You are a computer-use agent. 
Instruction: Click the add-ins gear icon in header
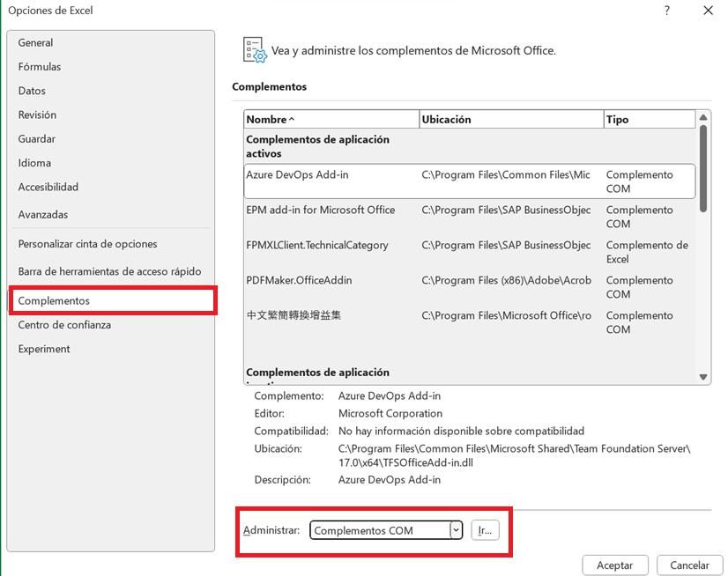pyautogui.click(x=255, y=49)
